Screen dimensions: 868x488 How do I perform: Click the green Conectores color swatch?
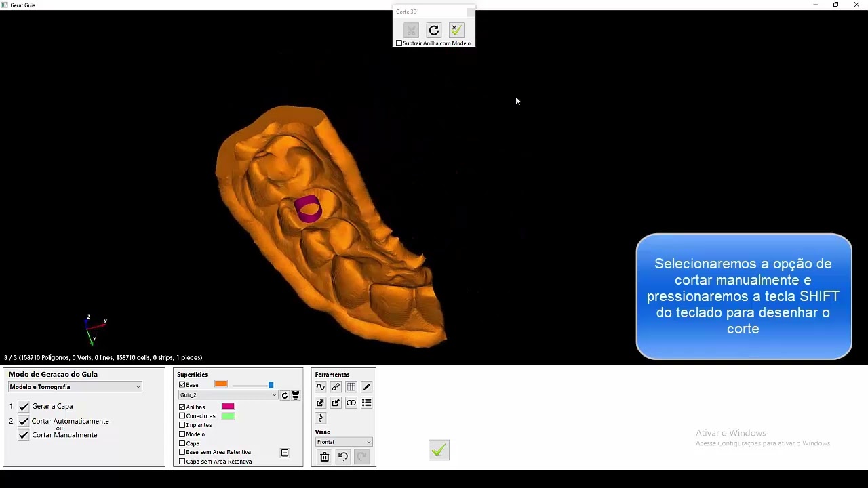(229, 416)
